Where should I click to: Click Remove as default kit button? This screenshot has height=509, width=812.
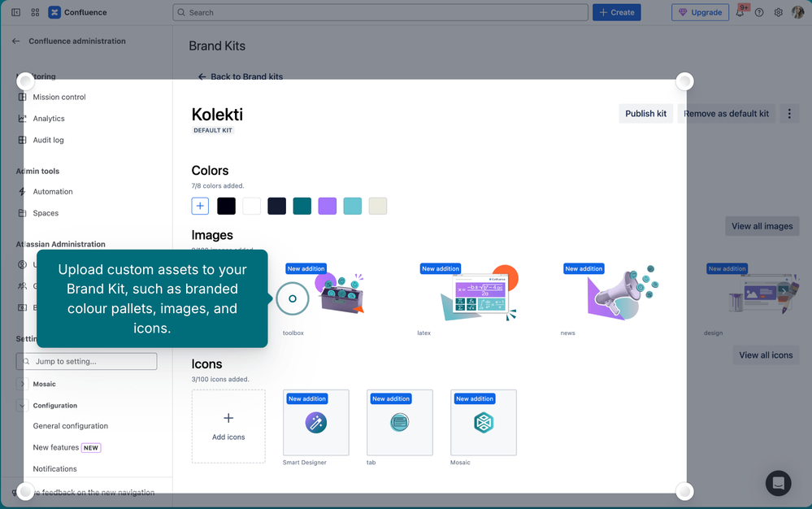tap(726, 113)
